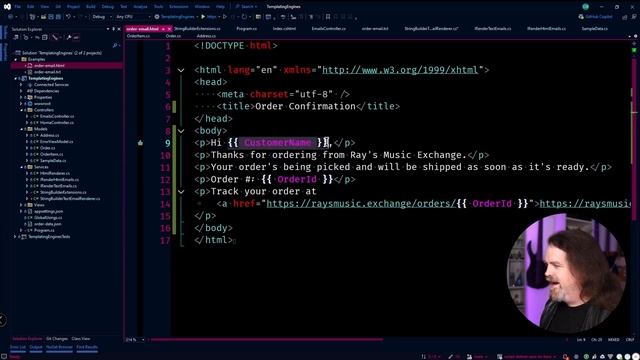Open the Git Changes tab
Screen dimensions: 640x360
click(57, 339)
